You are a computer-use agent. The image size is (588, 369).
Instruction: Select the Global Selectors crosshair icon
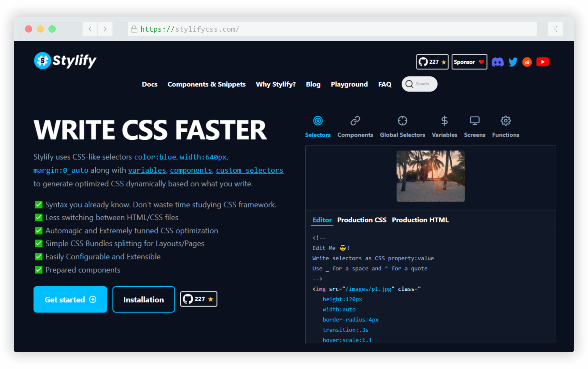402,121
